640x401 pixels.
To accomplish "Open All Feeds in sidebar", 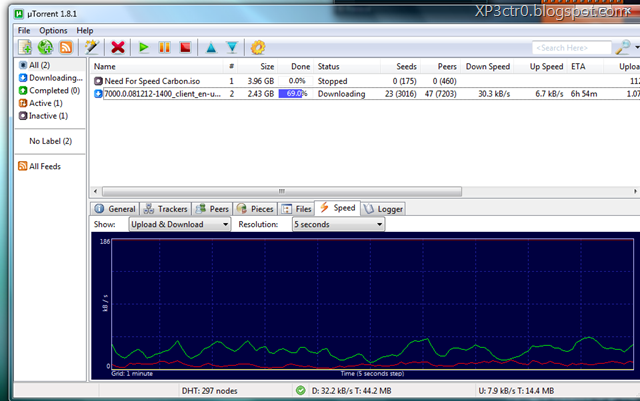I will [40, 166].
